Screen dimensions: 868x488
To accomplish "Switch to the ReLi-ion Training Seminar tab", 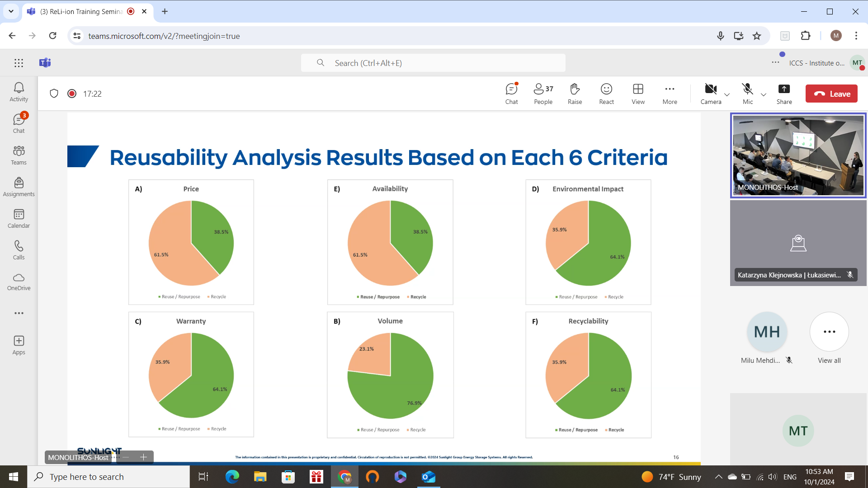I will tap(81, 11).
